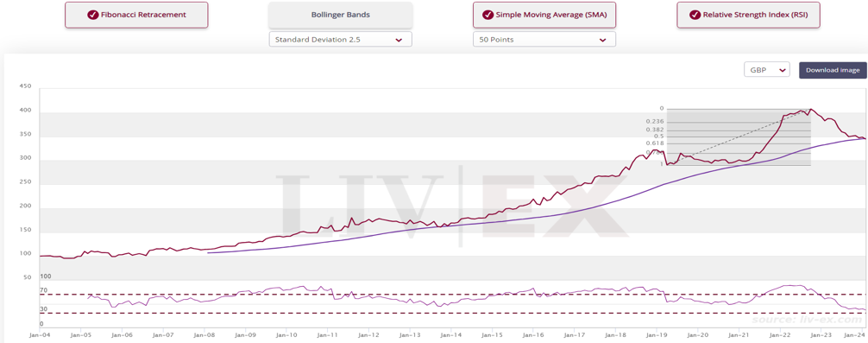The height and width of the screenshot is (343, 868).
Task: Click the 350 y-axis value
Action: point(26,134)
